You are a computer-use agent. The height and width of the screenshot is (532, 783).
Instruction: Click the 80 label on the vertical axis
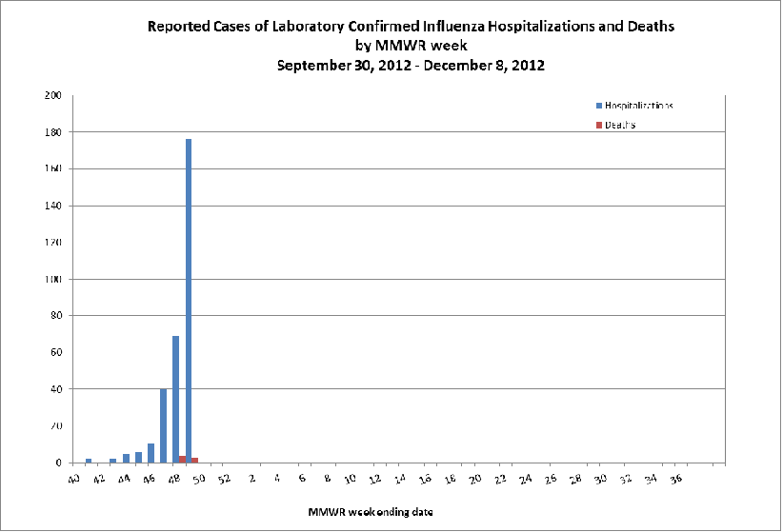[x=56, y=315]
